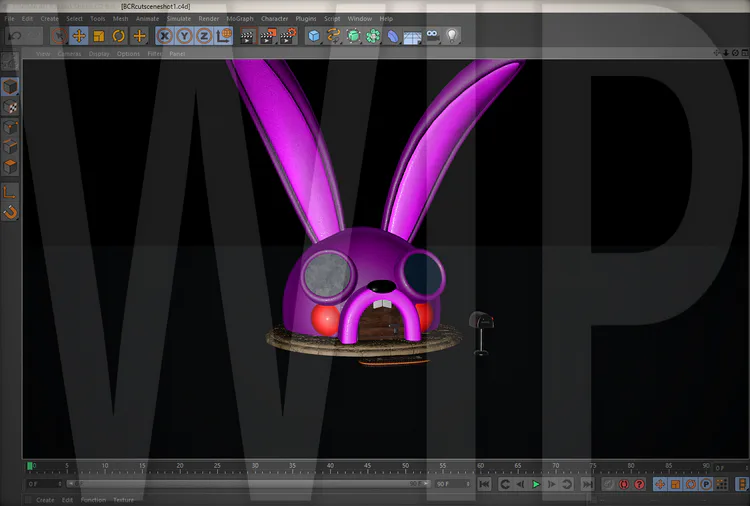This screenshot has width=750, height=506.
Task: Open viewport Cameras menu
Action: point(69,54)
